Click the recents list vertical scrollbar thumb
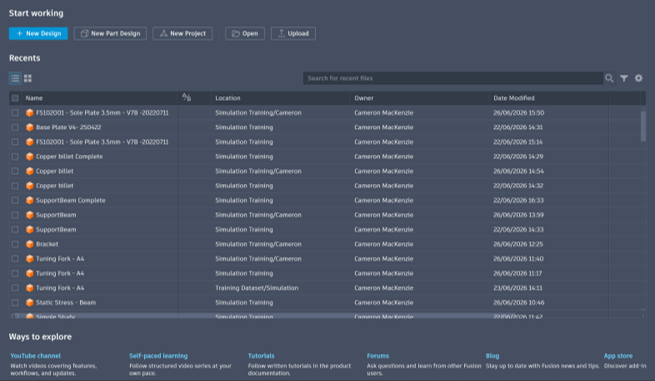Image resolution: width=655 pixels, height=381 pixels. pyautogui.click(x=643, y=126)
